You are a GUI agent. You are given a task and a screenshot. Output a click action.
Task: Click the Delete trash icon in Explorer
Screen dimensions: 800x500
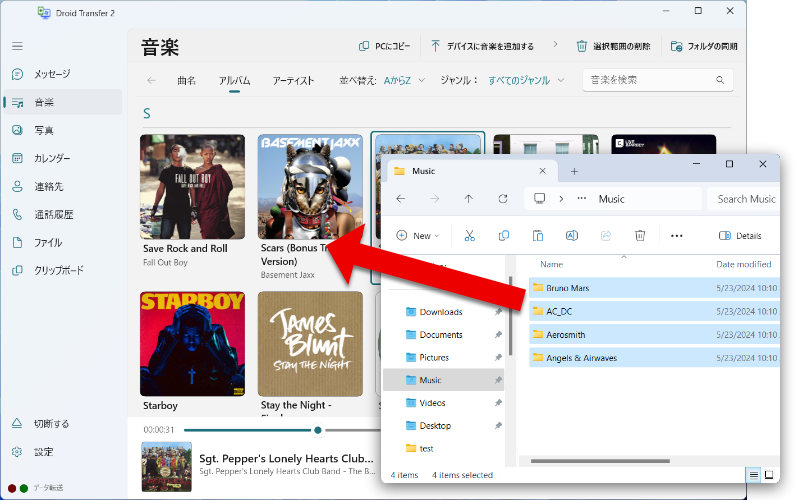tap(640, 236)
